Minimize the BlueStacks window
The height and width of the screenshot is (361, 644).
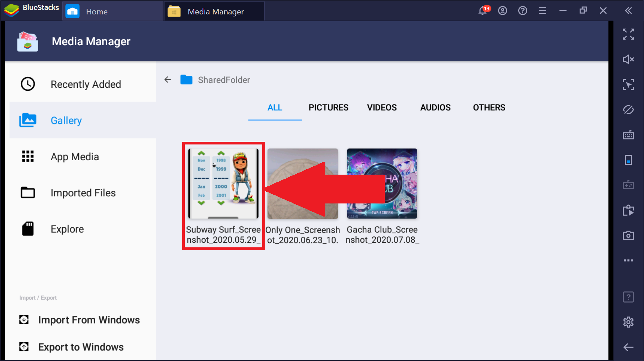pos(563,11)
